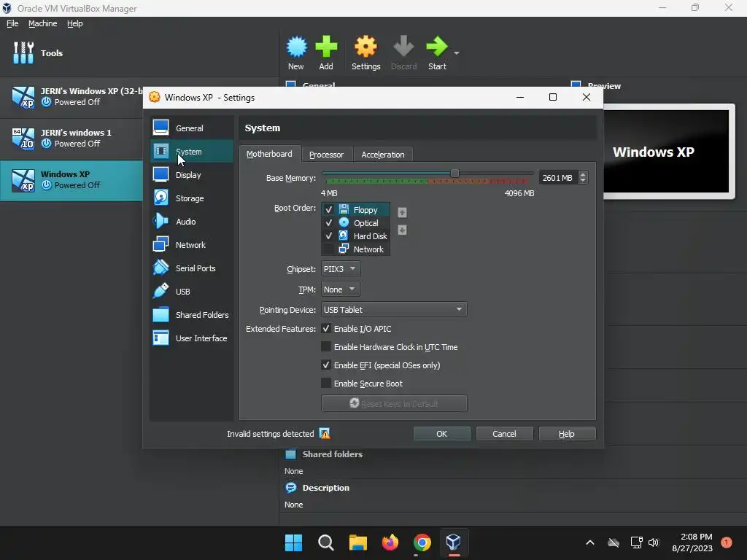The image size is (747, 560).
Task: Enable Hardware Clock in UTC Time
Action: [326, 346]
